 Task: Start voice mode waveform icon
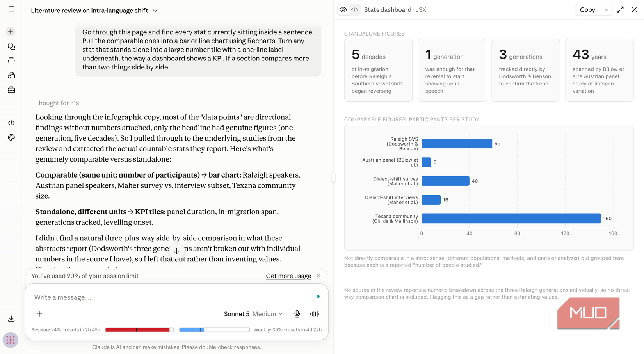coord(315,314)
